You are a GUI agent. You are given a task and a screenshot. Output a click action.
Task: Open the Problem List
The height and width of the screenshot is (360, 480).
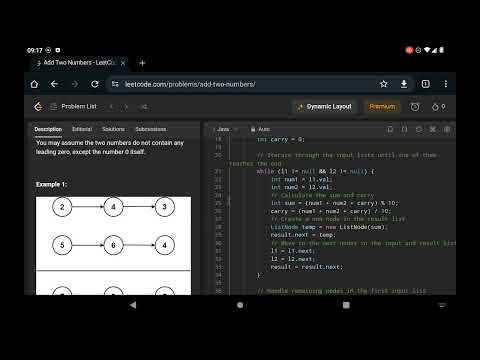74,107
